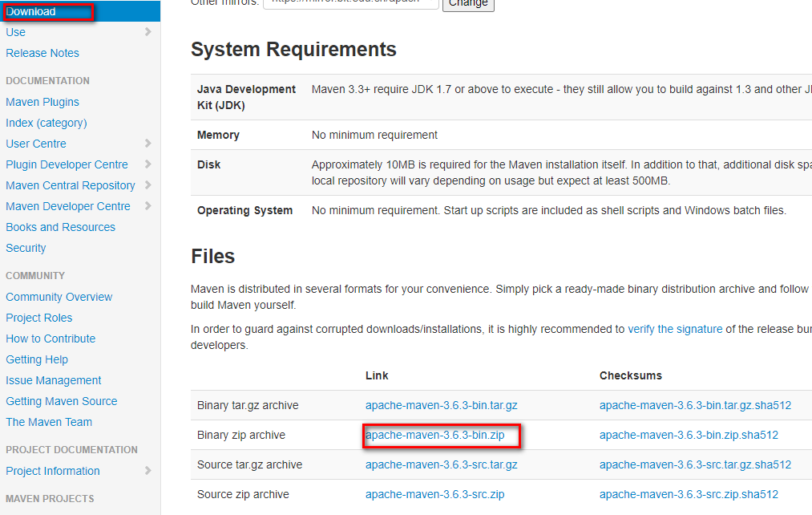
Task: Download apache-maven-3.6.3-src.zip
Action: tap(435, 495)
